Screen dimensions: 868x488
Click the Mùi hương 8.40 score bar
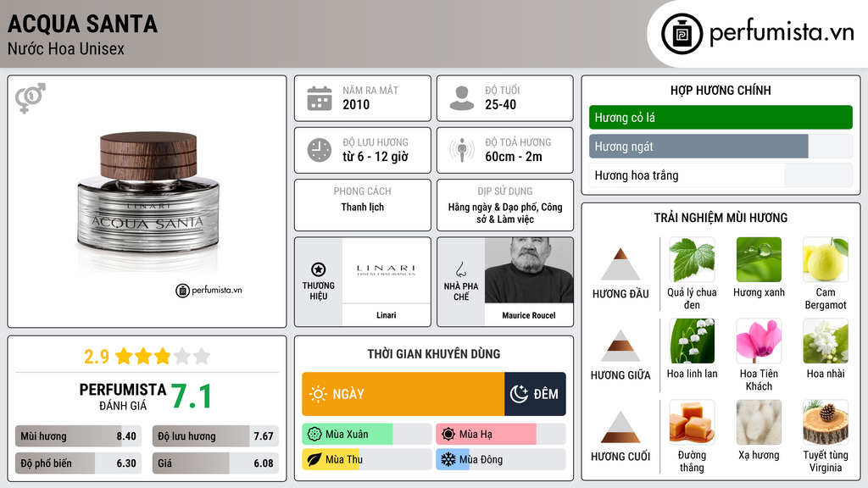pyautogui.click(x=79, y=436)
